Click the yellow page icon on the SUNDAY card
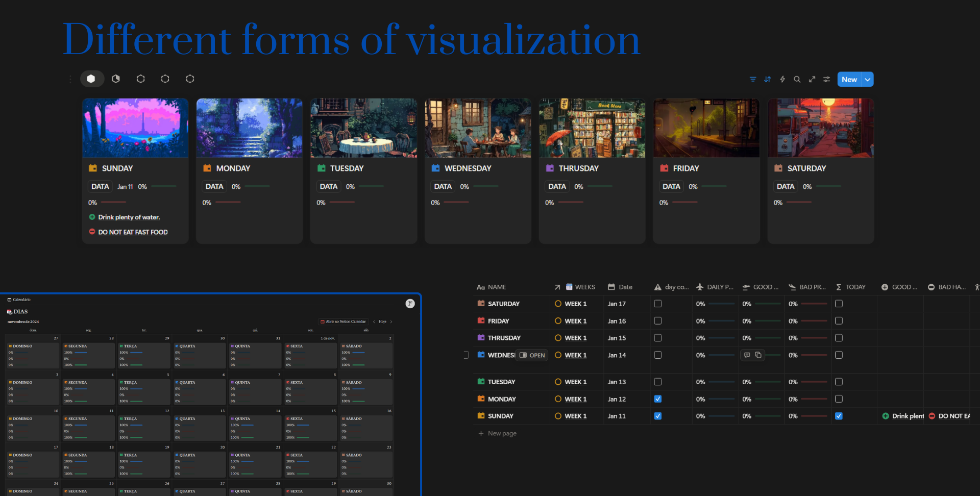This screenshot has width=980, height=496. pos(93,168)
